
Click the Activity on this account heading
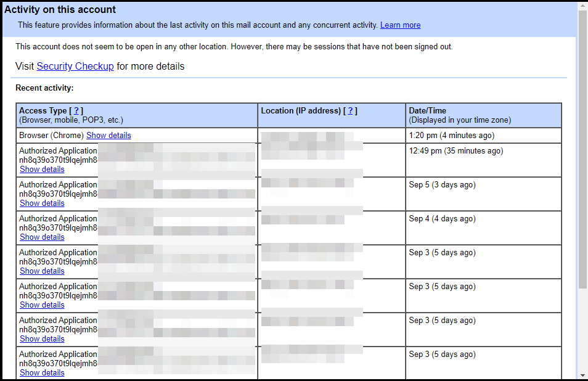coord(60,10)
